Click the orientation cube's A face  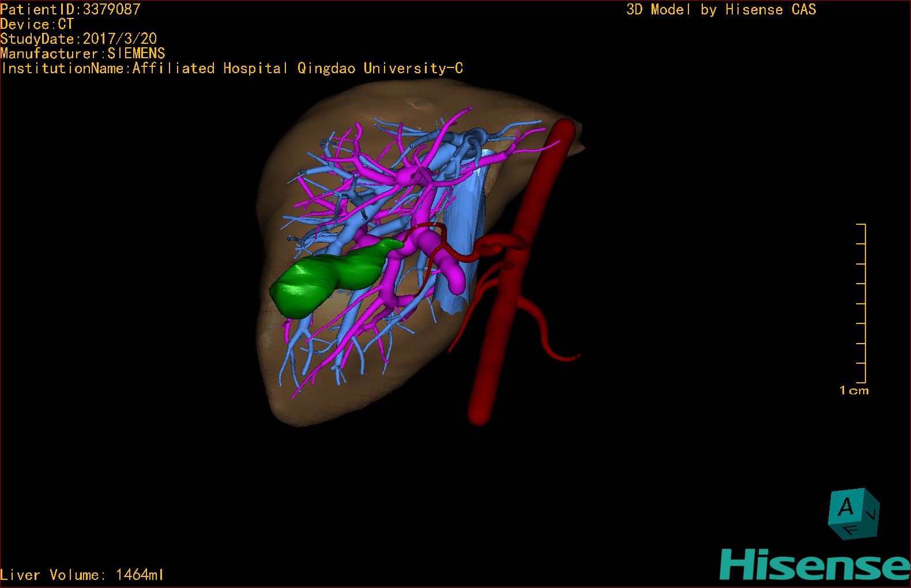846,507
